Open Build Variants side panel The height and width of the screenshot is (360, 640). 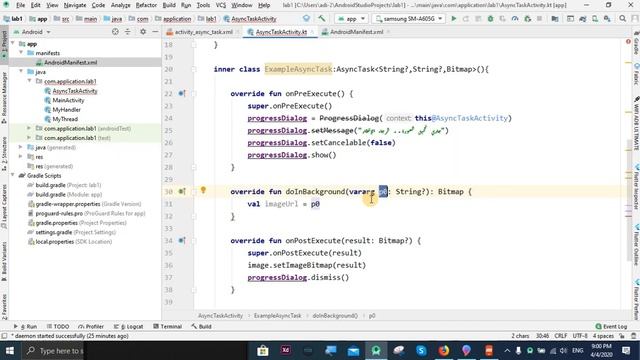pyautogui.click(x=4, y=261)
